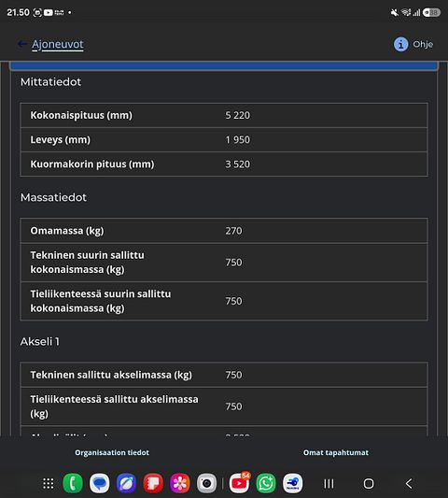Open the Ajoneuvot link
Image resolution: width=448 pixels, height=498 pixels.
[58, 45]
